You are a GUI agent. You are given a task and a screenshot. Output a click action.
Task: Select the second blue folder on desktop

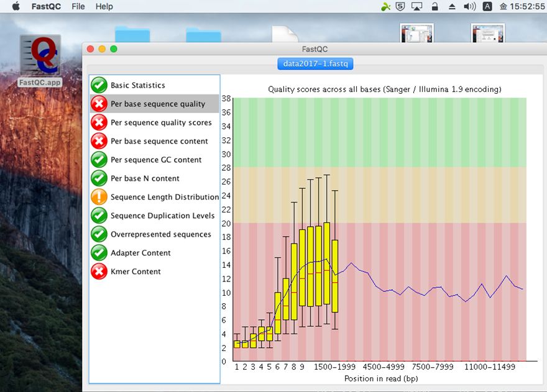coord(203,34)
